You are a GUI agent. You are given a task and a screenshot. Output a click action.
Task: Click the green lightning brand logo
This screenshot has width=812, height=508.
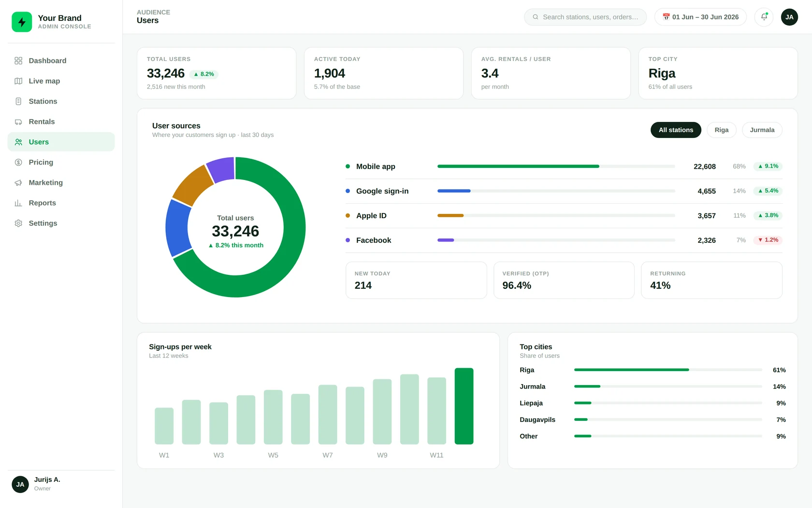[22, 22]
